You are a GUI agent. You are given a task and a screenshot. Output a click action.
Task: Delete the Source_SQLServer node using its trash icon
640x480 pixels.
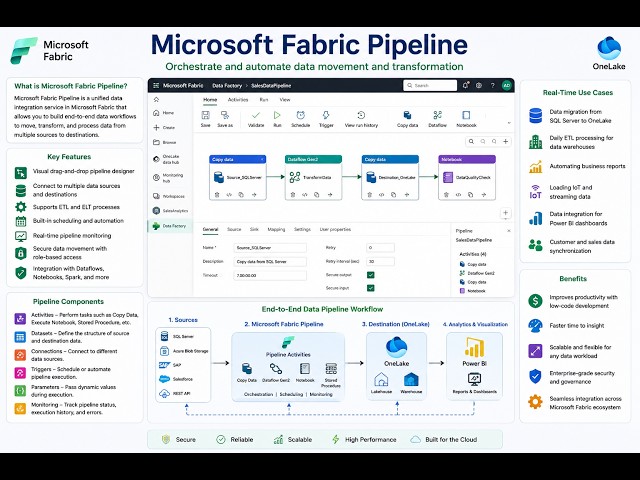tap(217, 195)
